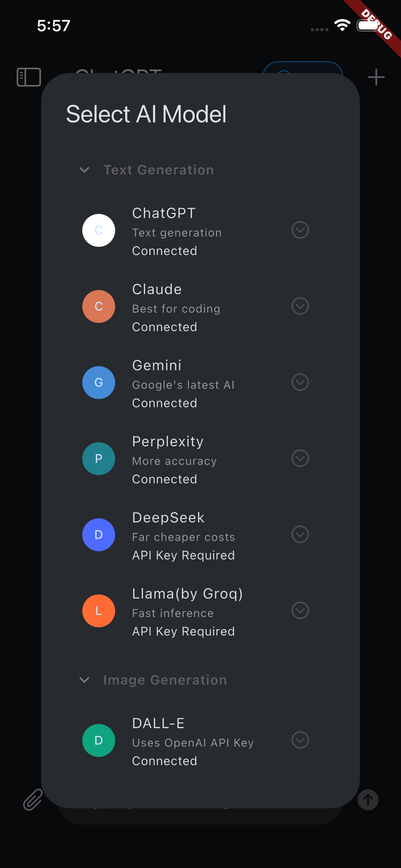Select the DeepSeek model icon

pyautogui.click(x=98, y=535)
